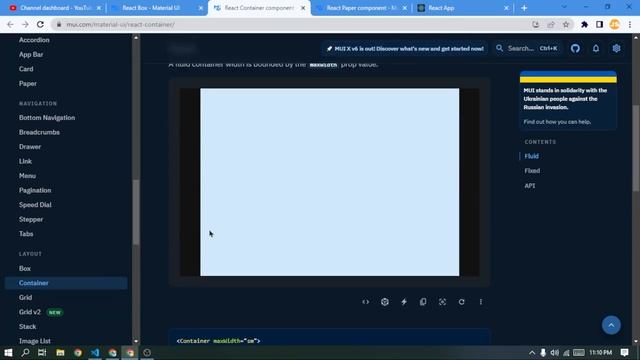Open Speed Dial in sidebar

pos(35,205)
